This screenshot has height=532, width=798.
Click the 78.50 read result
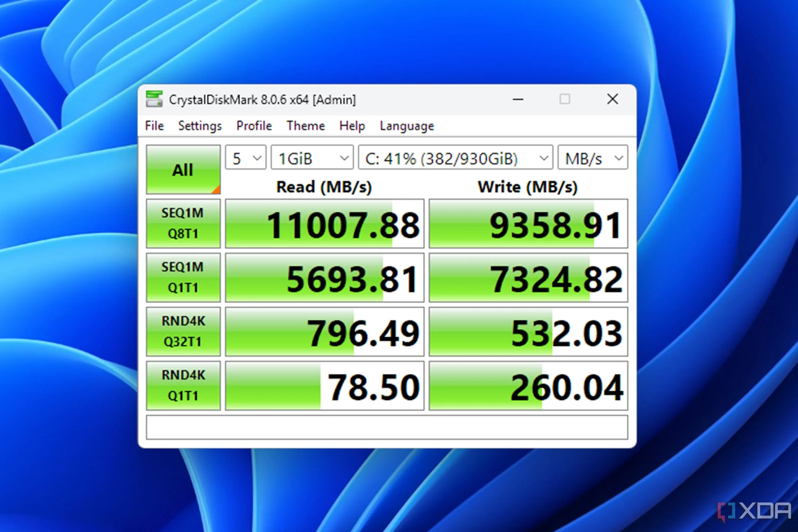(325, 385)
